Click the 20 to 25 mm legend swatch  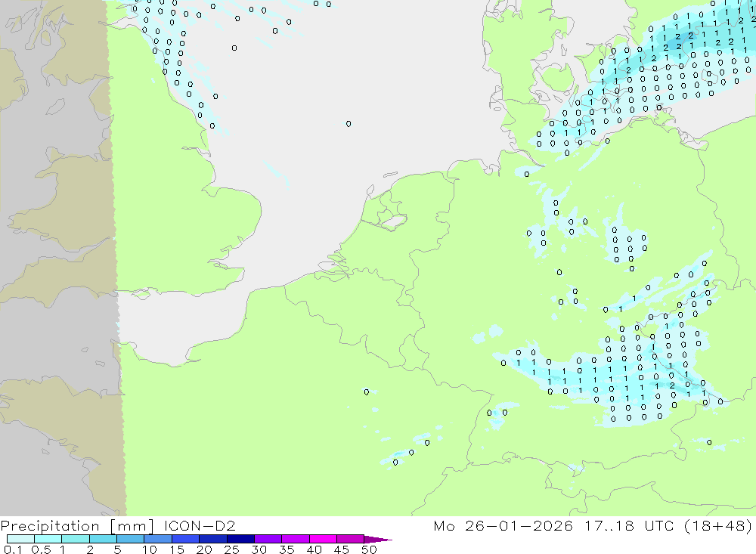(x=213, y=539)
